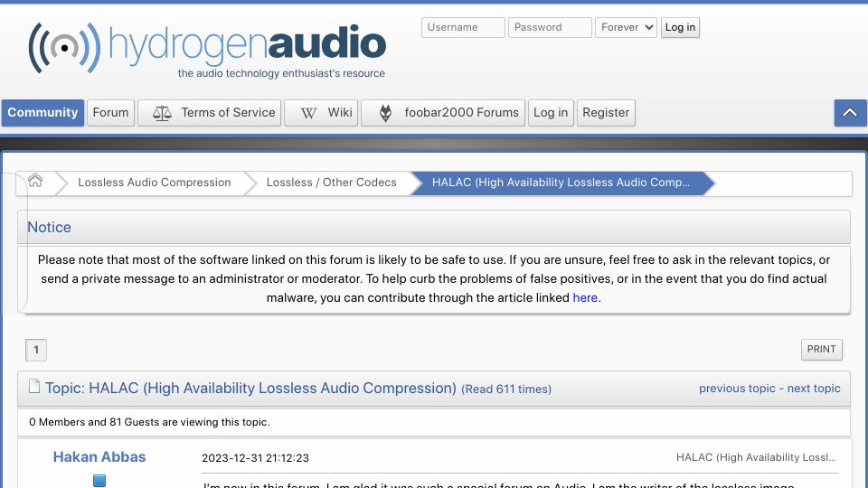The image size is (868, 488).
Task: Open the Forum menu item
Action: pyautogui.click(x=110, y=113)
